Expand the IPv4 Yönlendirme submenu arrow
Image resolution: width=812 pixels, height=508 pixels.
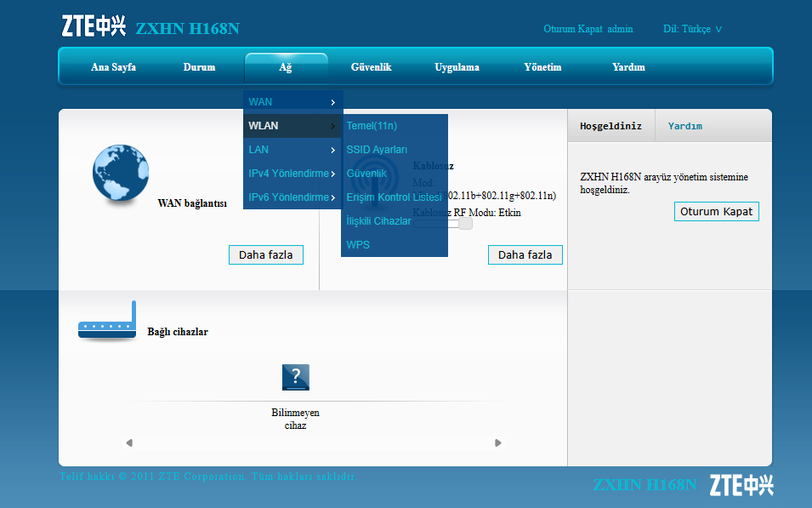pos(333,174)
